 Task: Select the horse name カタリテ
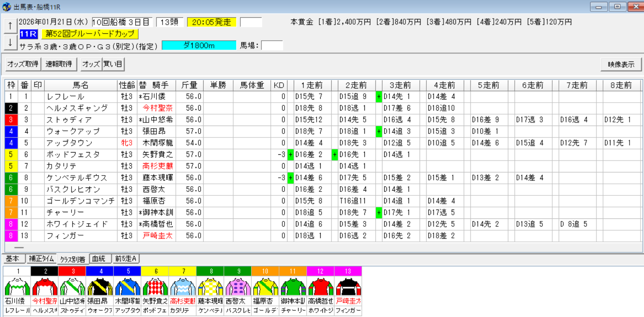pyautogui.click(x=62, y=166)
